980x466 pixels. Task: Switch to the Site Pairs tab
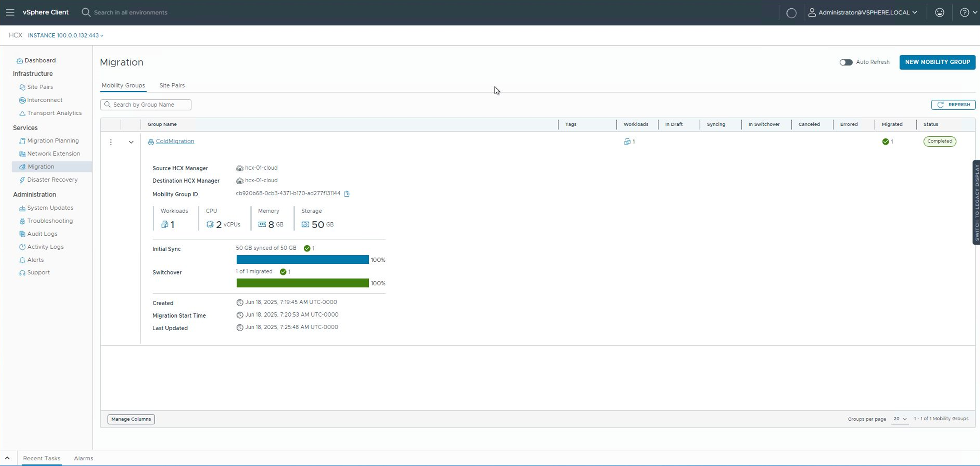(x=172, y=85)
